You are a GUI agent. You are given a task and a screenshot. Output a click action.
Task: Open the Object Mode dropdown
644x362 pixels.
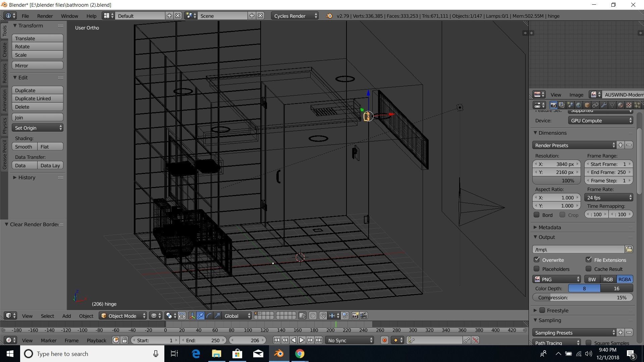pos(123,316)
